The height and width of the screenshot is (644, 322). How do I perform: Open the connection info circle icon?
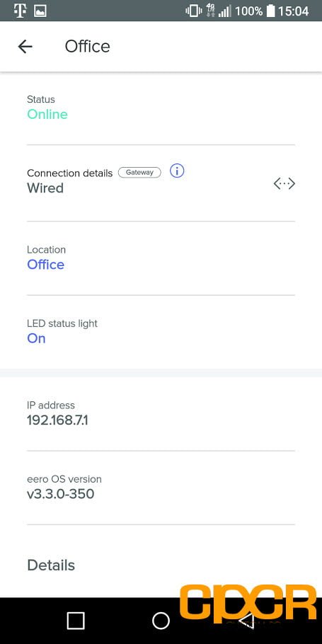177,171
